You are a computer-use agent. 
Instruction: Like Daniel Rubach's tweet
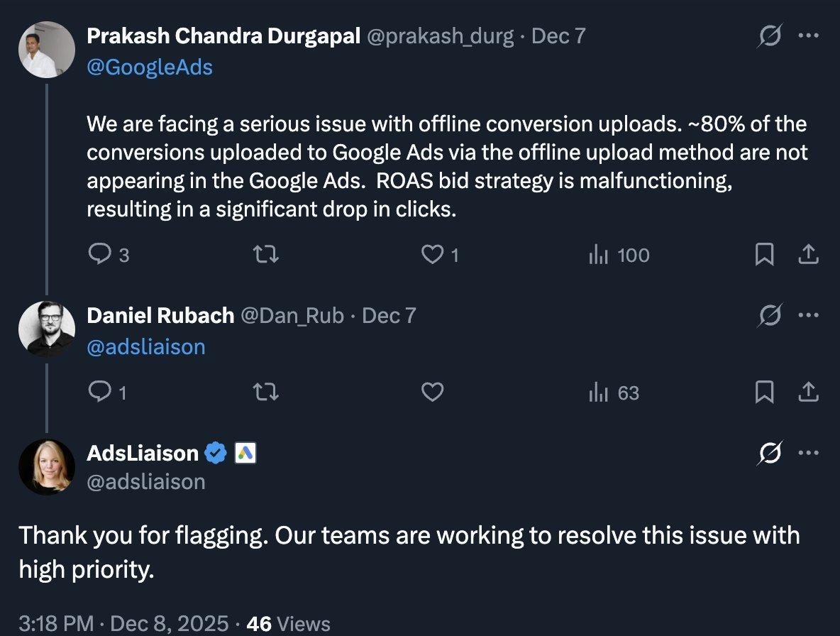pyautogui.click(x=432, y=392)
